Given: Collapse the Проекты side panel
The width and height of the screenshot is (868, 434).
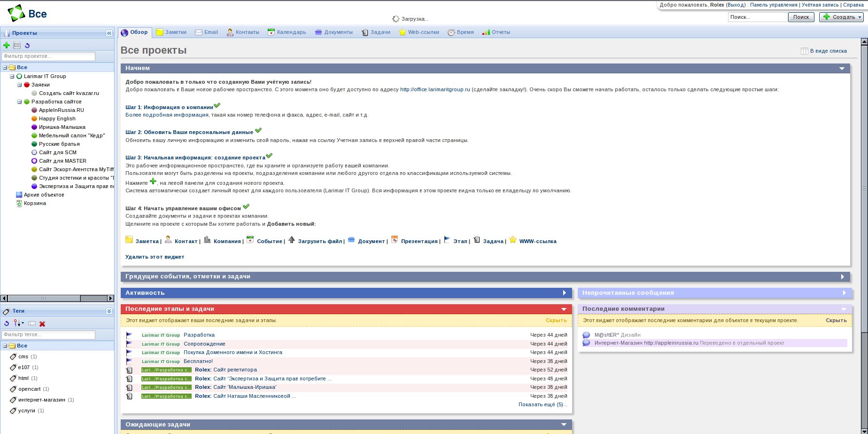Looking at the screenshot, I should tap(109, 33).
